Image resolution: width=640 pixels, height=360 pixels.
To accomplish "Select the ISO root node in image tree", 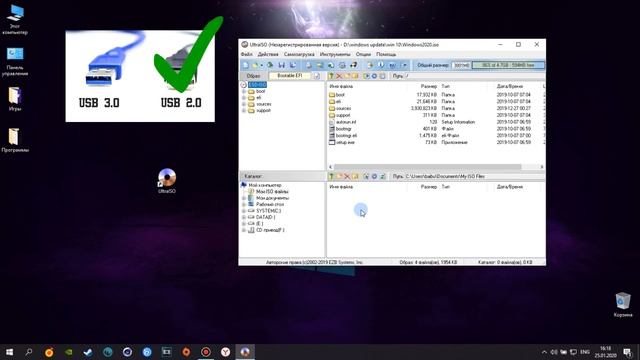I will pyautogui.click(x=257, y=85).
